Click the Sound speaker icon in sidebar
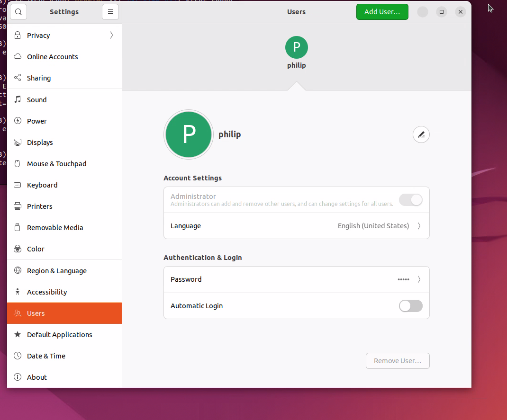Screen dimensions: 507x420 [18, 99]
